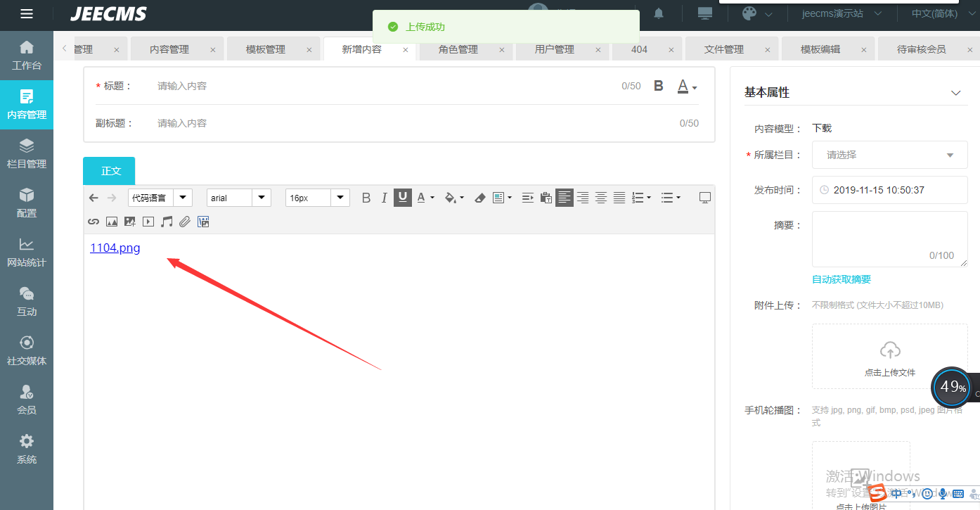Switch to the 角色管理 tab

[x=458, y=49]
